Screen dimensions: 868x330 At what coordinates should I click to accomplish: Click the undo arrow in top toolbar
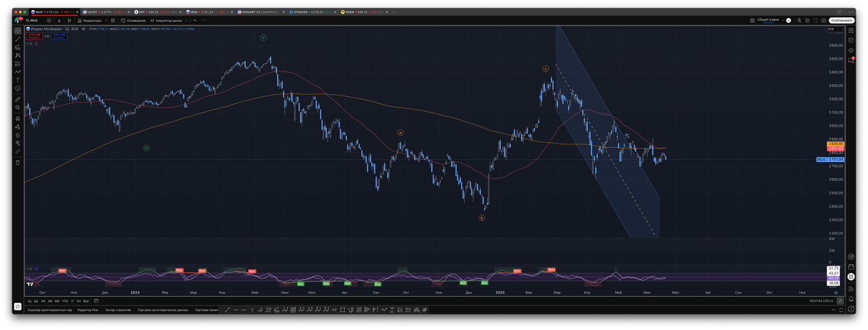coord(195,20)
